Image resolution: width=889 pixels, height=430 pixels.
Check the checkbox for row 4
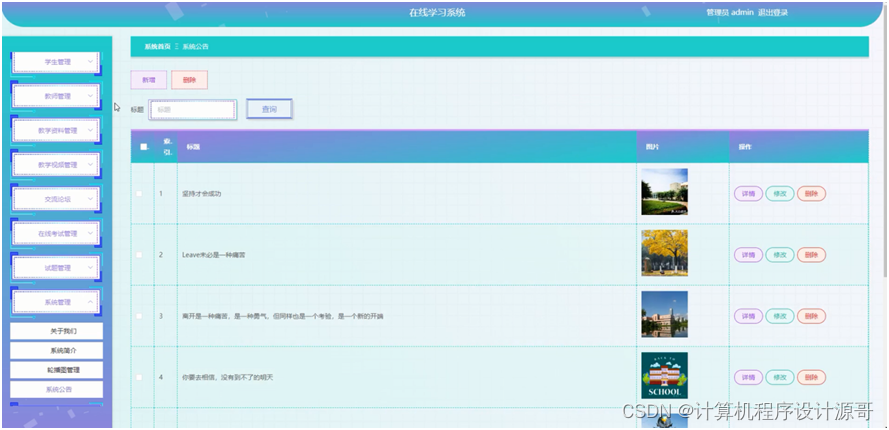click(x=139, y=377)
